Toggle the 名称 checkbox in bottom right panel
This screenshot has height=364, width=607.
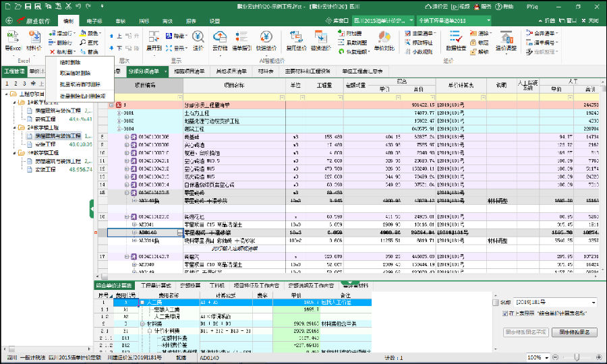coord(496,303)
